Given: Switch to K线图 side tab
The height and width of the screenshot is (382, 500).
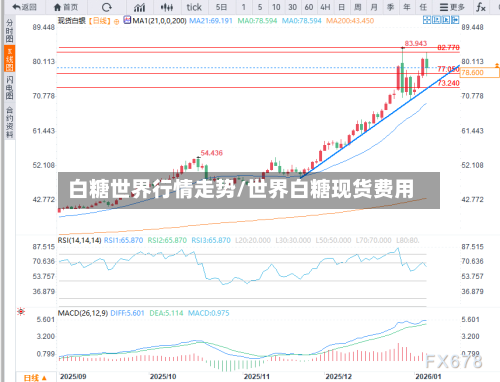Looking at the screenshot, I should pos(10,59).
